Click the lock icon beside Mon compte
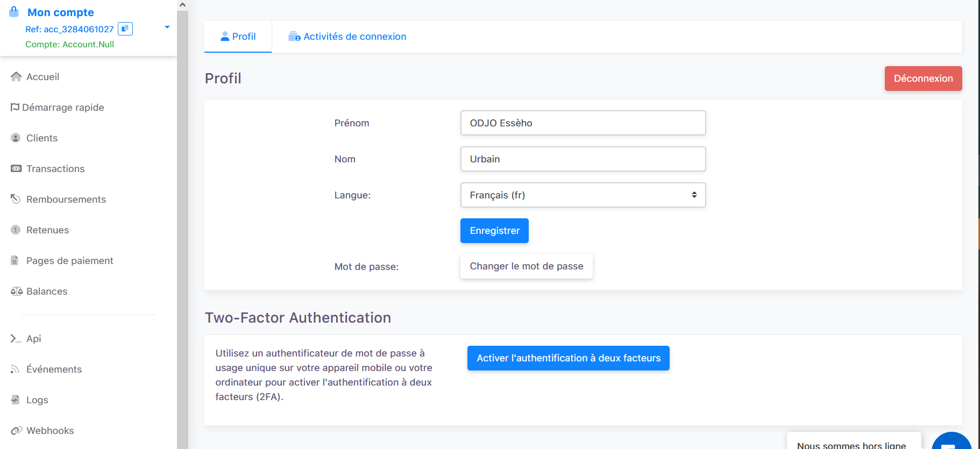The width and height of the screenshot is (980, 449). click(x=14, y=12)
